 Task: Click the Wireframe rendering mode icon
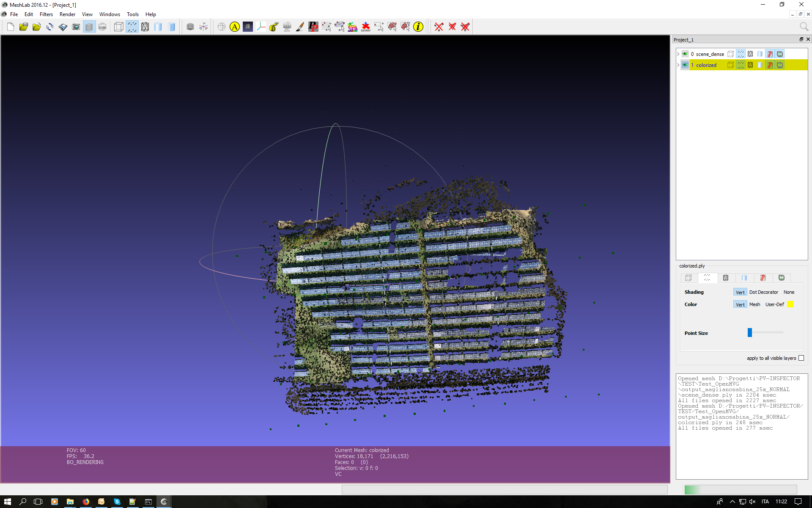(145, 27)
